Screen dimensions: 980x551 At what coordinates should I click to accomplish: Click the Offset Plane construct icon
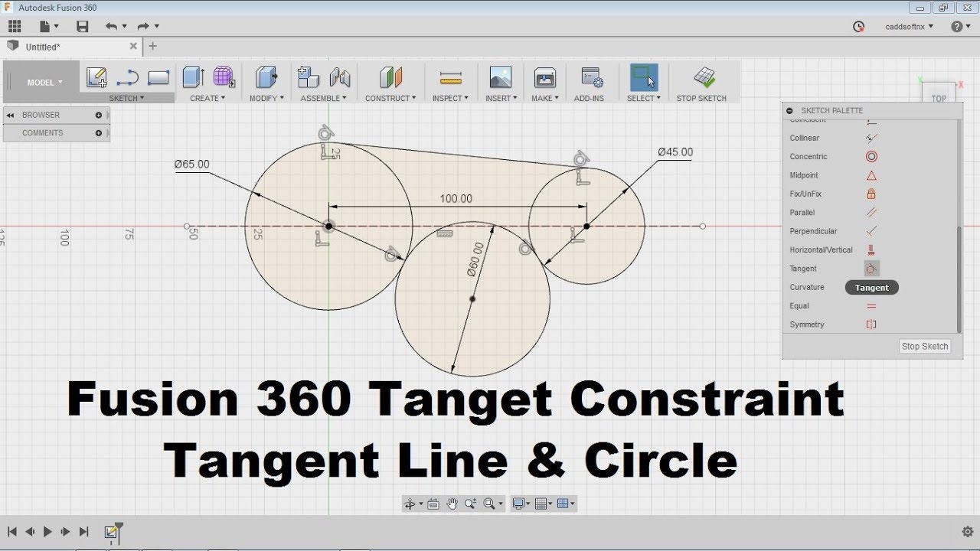pyautogui.click(x=390, y=77)
